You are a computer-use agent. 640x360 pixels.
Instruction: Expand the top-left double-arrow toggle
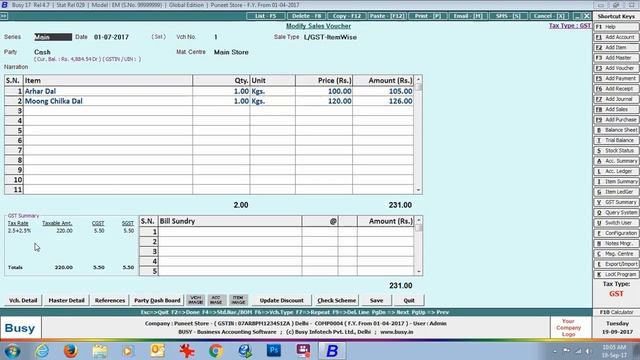coord(4,16)
